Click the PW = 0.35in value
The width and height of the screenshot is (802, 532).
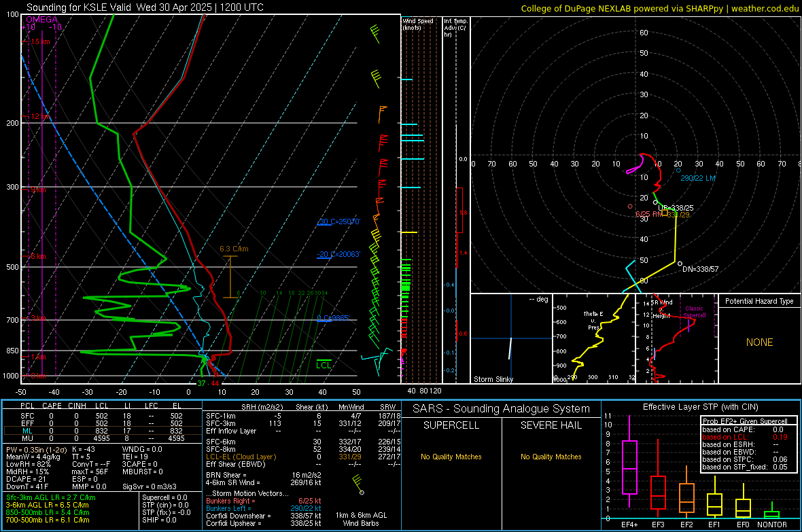click(36, 449)
